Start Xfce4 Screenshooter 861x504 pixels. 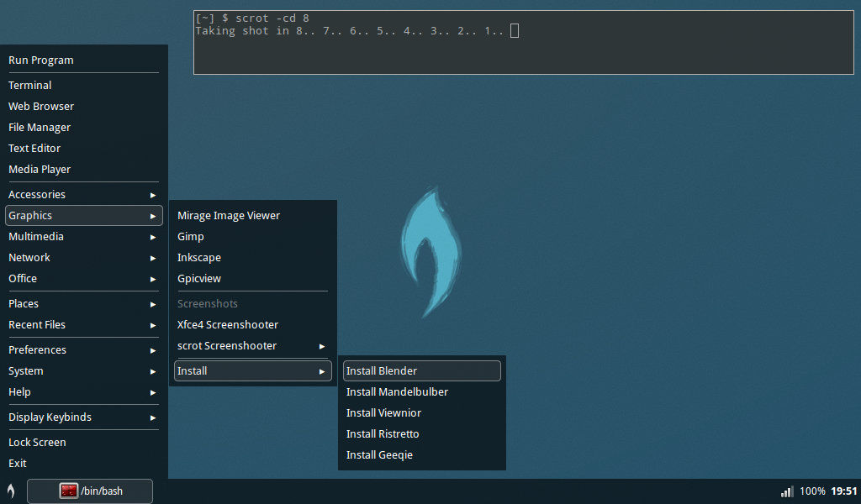pos(252,325)
